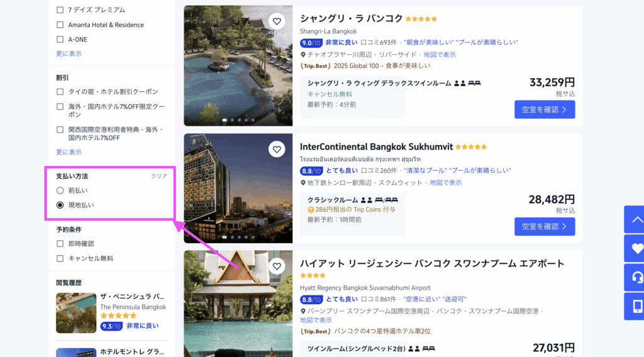This screenshot has width=644, height=357.
Task: Open customer support headset icon
Action: (636, 277)
